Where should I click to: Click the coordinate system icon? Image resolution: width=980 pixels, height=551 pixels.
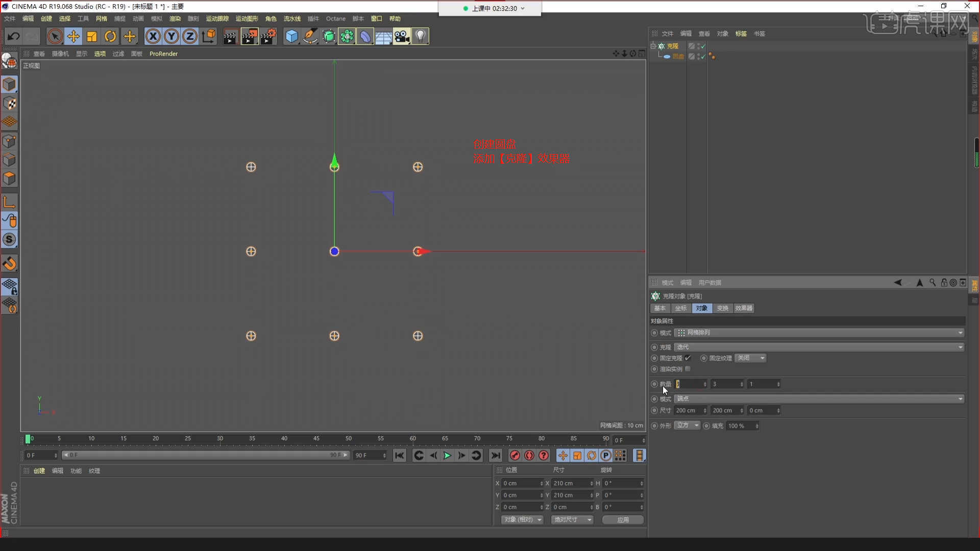pos(209,36)
